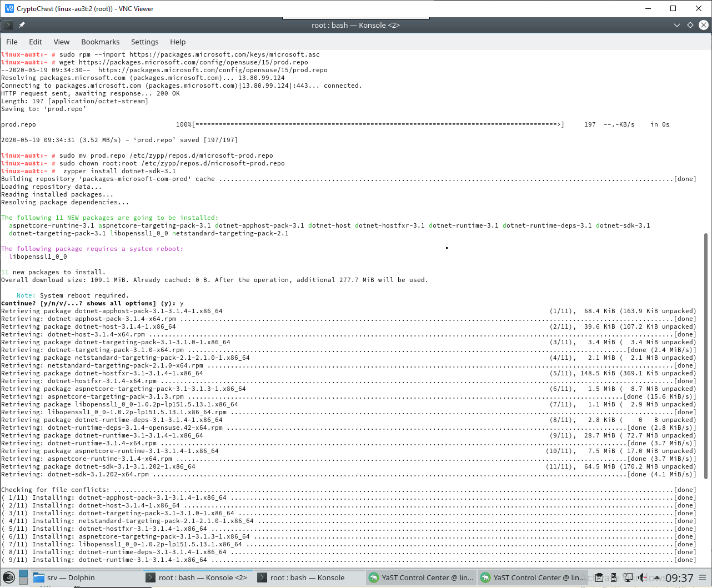
Task: Open the Edit menu
Action: click(36, 42)
